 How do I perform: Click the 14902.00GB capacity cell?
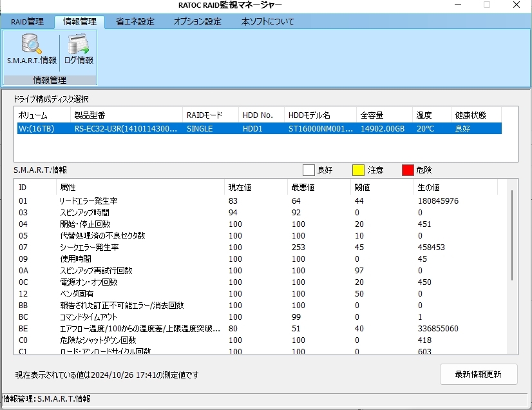coord(383,129)
